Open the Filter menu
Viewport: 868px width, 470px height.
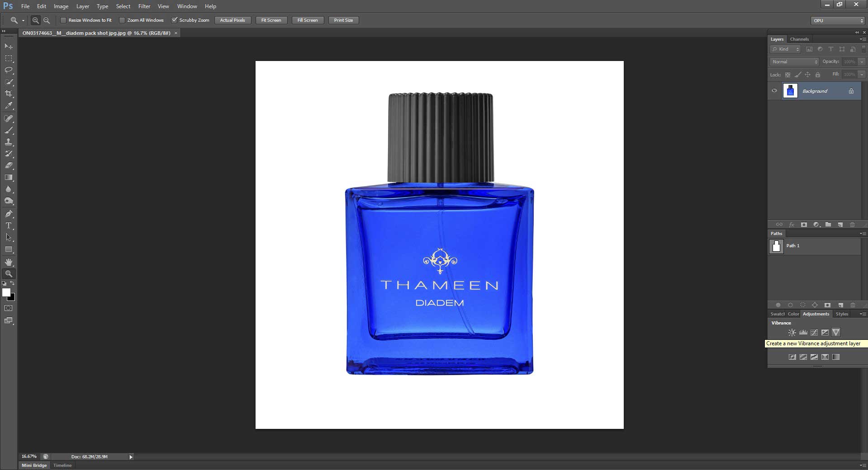click(144, 6)
